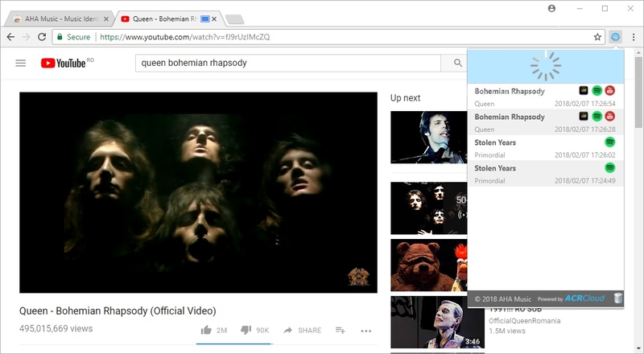Image resolution: width=644 pixels, height=354 pixels.
Task: Open the Chrome profile account icon
Action: point(551,9)
